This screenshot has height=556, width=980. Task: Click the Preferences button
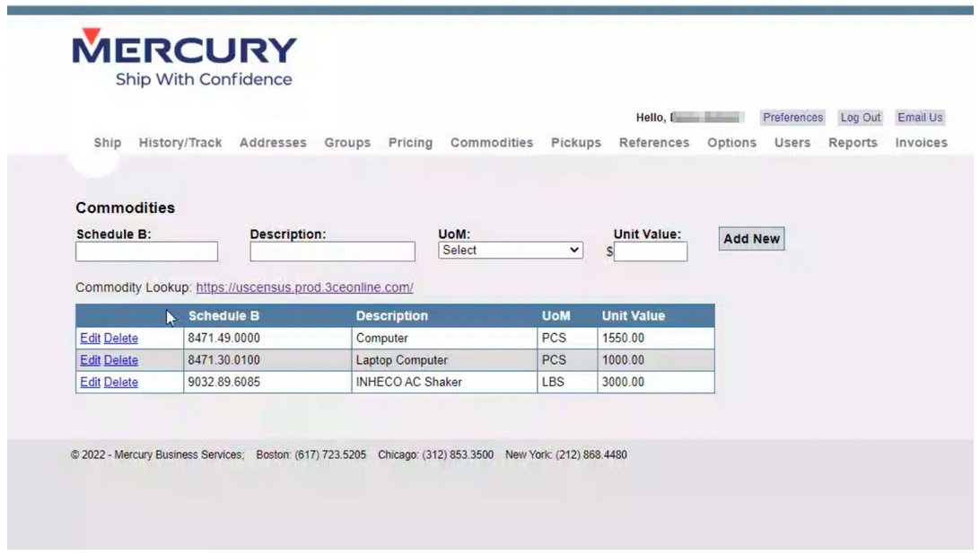pos(792,118)
